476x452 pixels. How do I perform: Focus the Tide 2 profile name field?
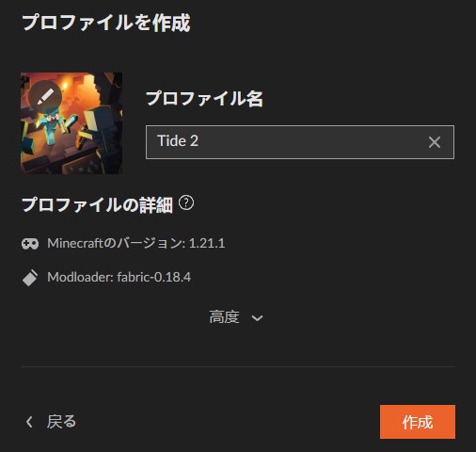coord(300,142)
